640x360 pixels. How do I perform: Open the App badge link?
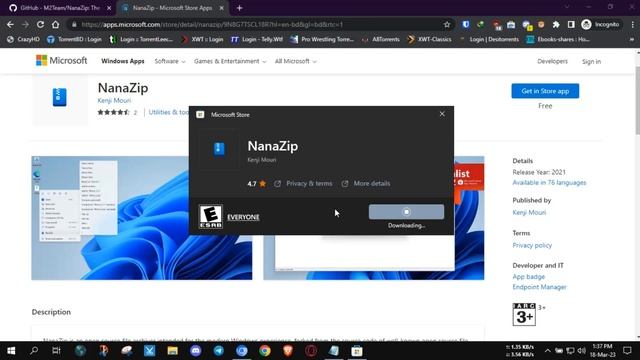pyautogui.click(x=529, y=277)
